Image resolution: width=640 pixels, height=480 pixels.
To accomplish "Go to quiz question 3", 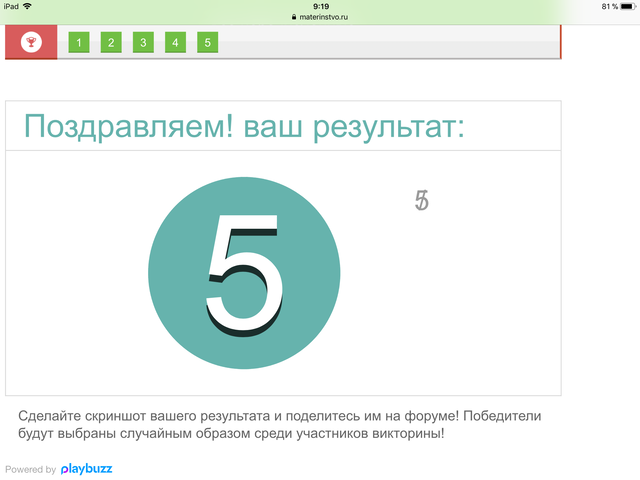I will click(143, 42).
